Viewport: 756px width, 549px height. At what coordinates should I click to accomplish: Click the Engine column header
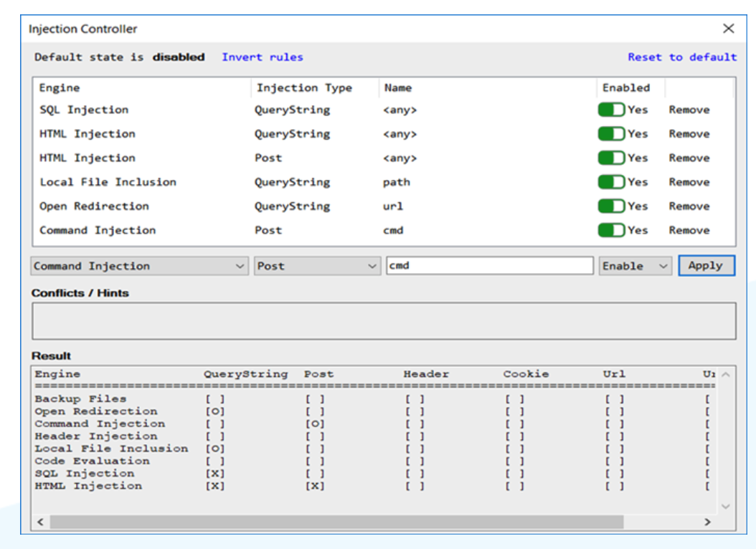pyautogui.click(x=60, y=87)
